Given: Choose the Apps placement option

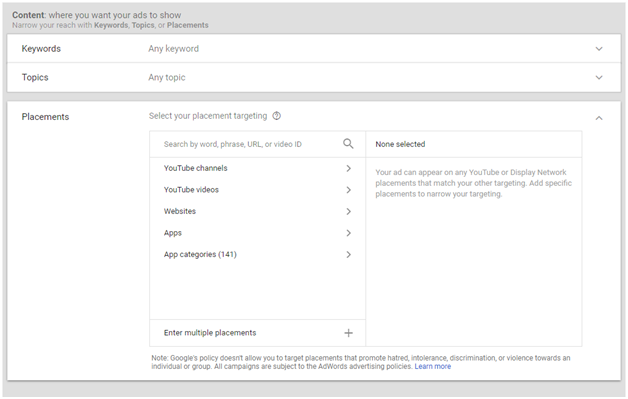Looking at the screenshot, I should click(x=258, y=233).
